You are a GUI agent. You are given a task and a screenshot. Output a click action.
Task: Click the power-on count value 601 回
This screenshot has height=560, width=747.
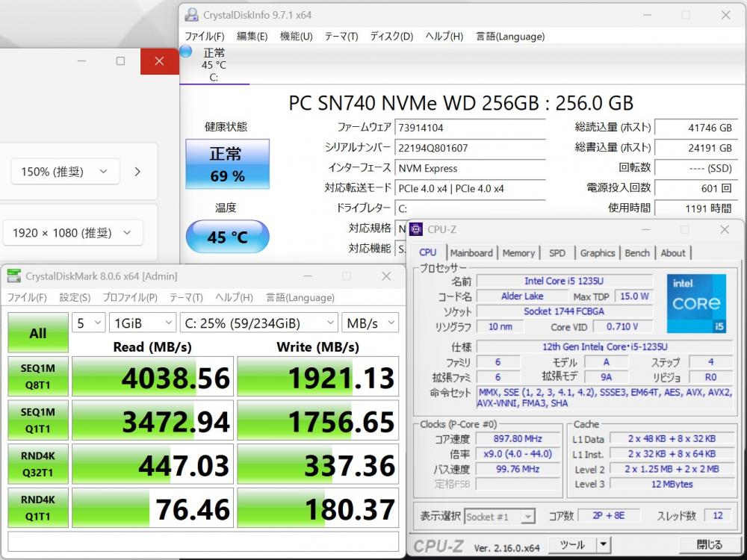coord(695,188)
